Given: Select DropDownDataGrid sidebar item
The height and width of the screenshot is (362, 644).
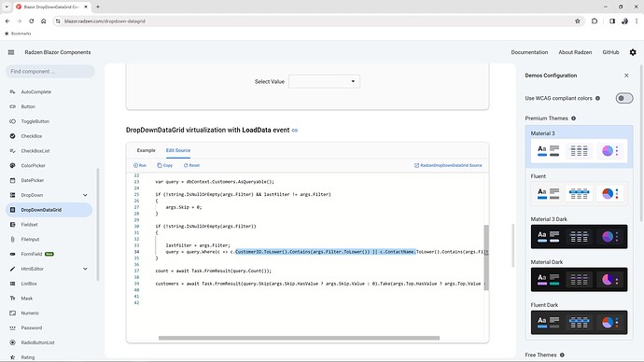Looking at the screenshot, I should [49, 210].
